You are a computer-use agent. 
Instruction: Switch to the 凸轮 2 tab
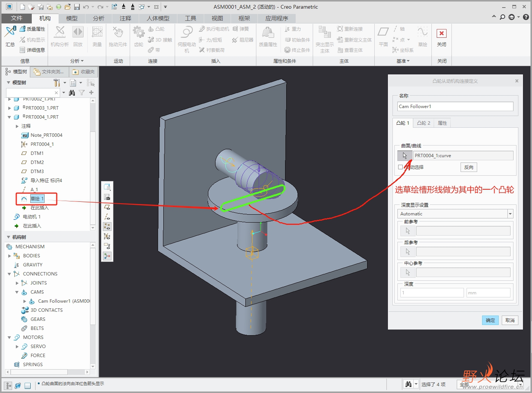424,123
